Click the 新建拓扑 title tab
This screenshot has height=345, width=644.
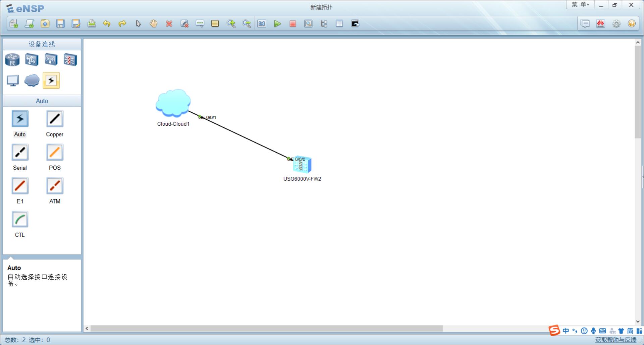321,7
